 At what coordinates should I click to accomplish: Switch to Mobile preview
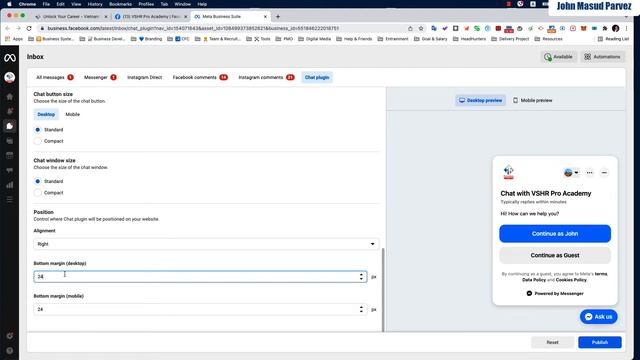[532, 100]
